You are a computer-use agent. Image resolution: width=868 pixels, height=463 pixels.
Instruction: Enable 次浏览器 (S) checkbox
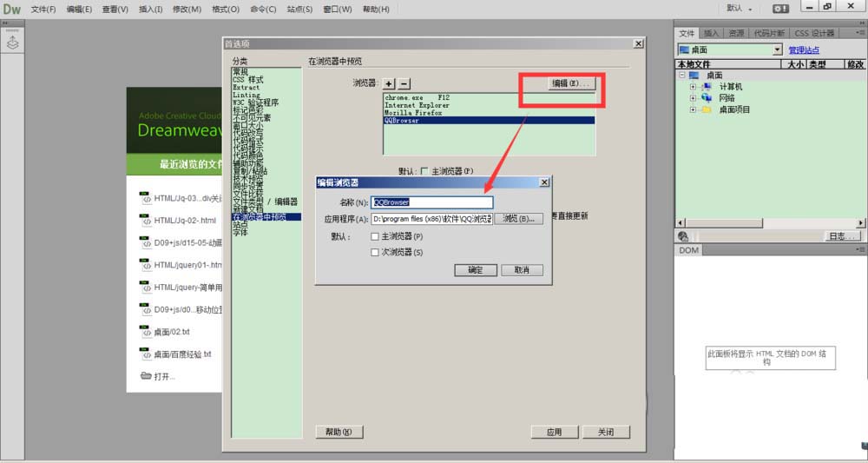pos(374,252)
